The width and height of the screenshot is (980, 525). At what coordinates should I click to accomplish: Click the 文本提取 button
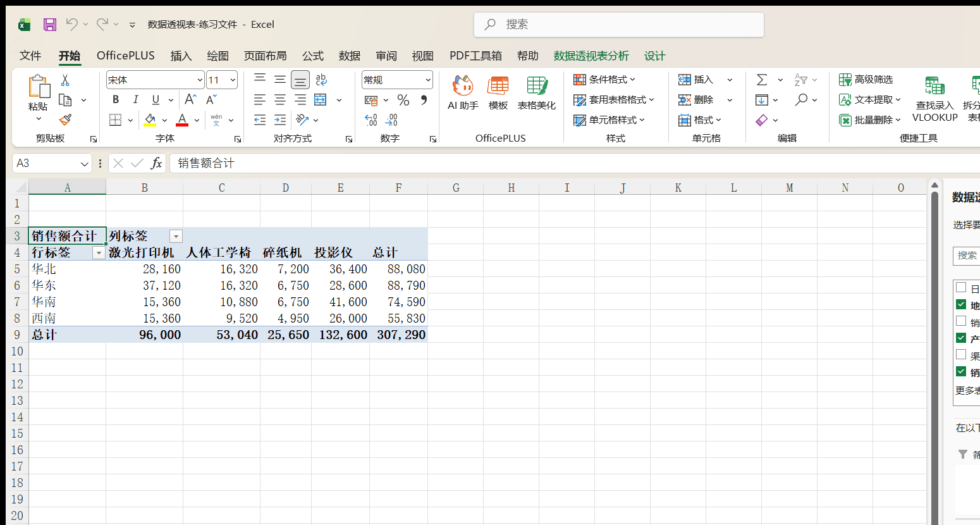(x=869, y=100)
